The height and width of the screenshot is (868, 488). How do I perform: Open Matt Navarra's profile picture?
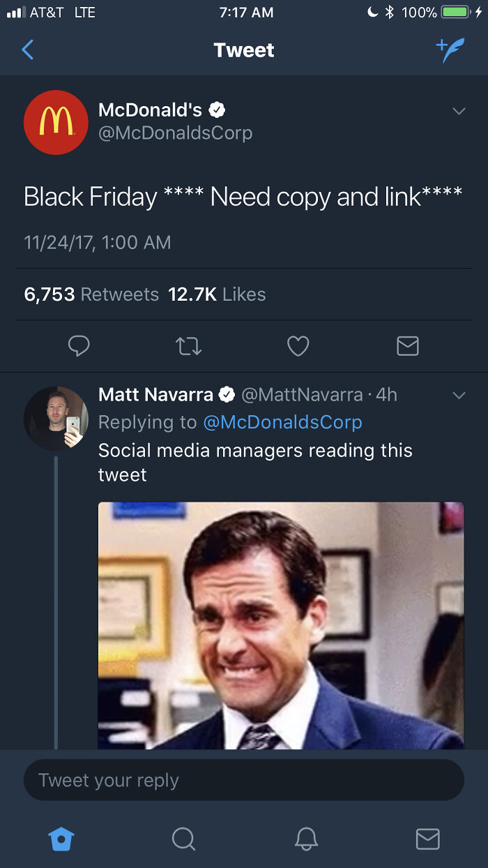[x=56, y=418]
